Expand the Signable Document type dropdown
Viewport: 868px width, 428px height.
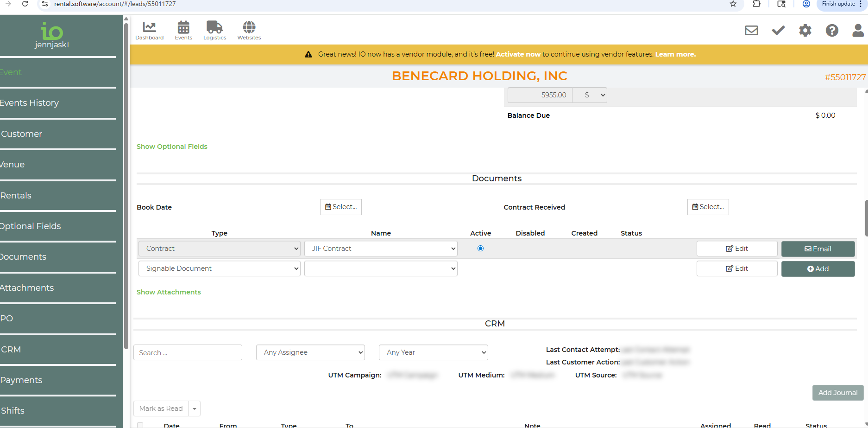219,268
